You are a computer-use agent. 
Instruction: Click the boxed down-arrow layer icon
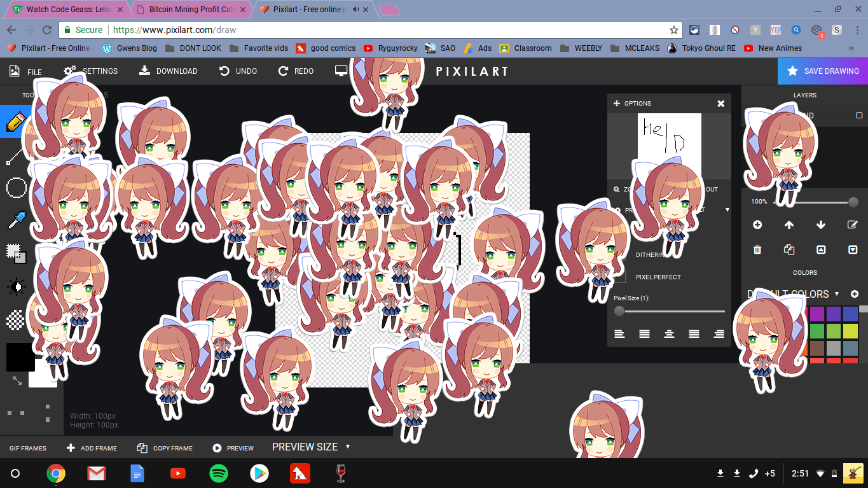coord(853,250)
